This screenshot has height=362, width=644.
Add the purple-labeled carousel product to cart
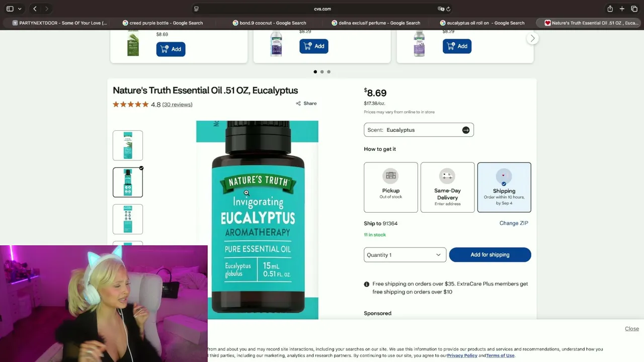pos(457,46)
